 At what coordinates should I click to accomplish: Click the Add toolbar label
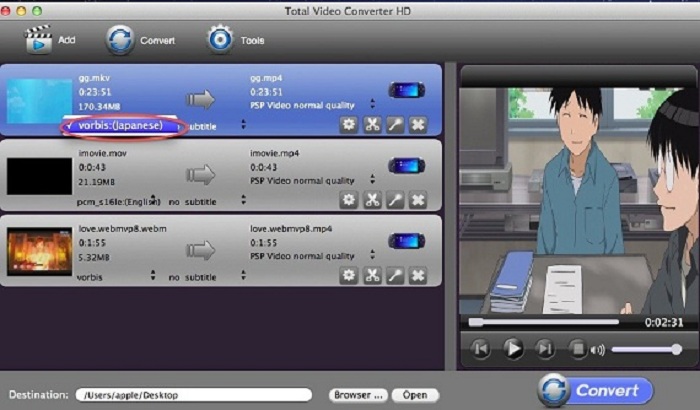[x=67, y=40]
